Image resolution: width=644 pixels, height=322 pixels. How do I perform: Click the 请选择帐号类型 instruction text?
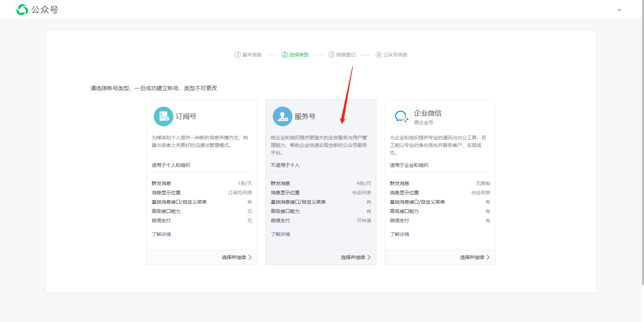(x=154, y=88)
